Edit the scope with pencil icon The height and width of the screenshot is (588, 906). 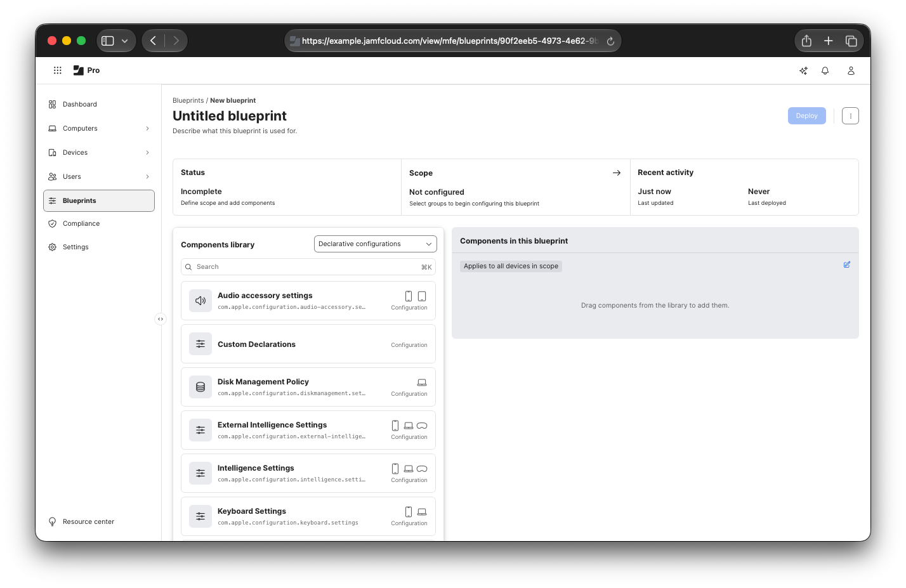tap(846, 265)
